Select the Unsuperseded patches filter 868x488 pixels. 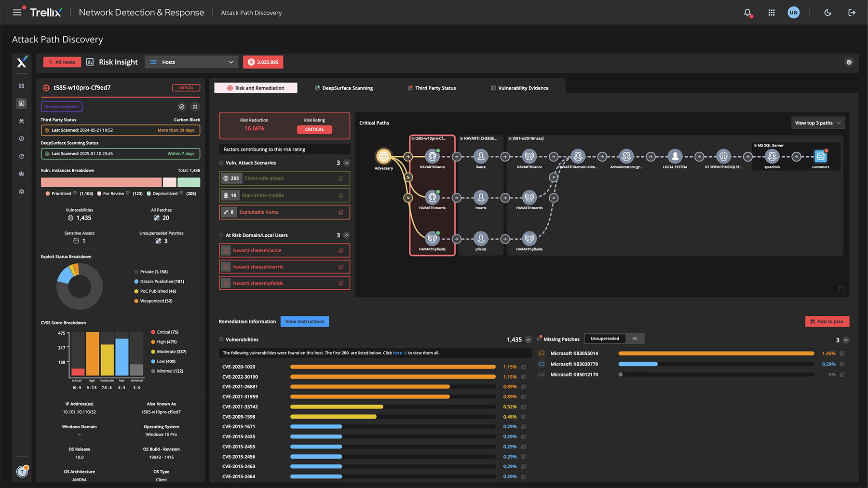605,339
